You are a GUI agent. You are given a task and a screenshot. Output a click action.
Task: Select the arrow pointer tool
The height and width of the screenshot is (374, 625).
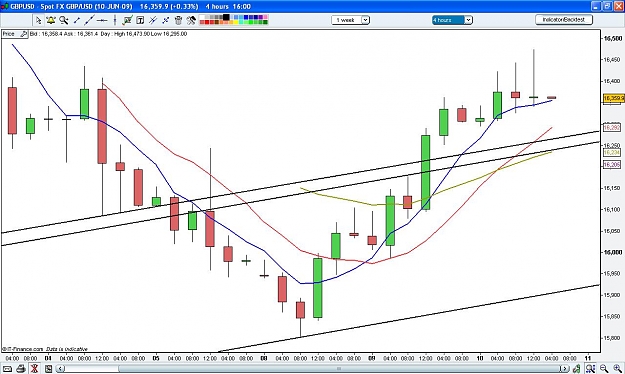38,20
